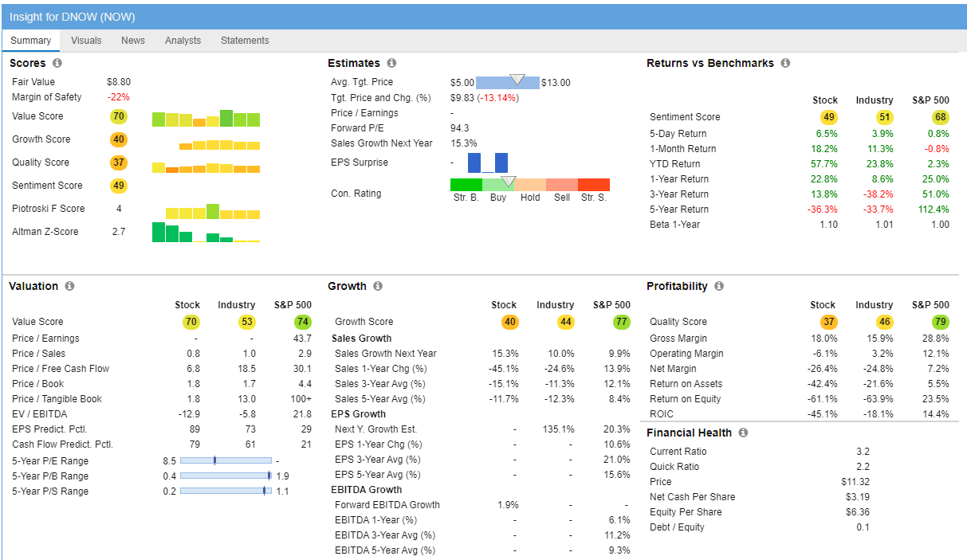
Task: Click the Forward EBITDA Growth 1.9% value
Action: (507, 505)
